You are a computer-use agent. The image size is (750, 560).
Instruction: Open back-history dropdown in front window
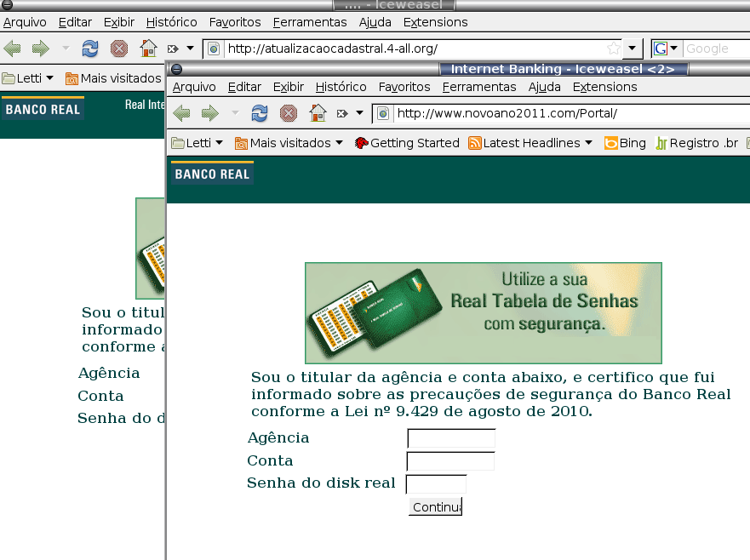tap(235, 113)
